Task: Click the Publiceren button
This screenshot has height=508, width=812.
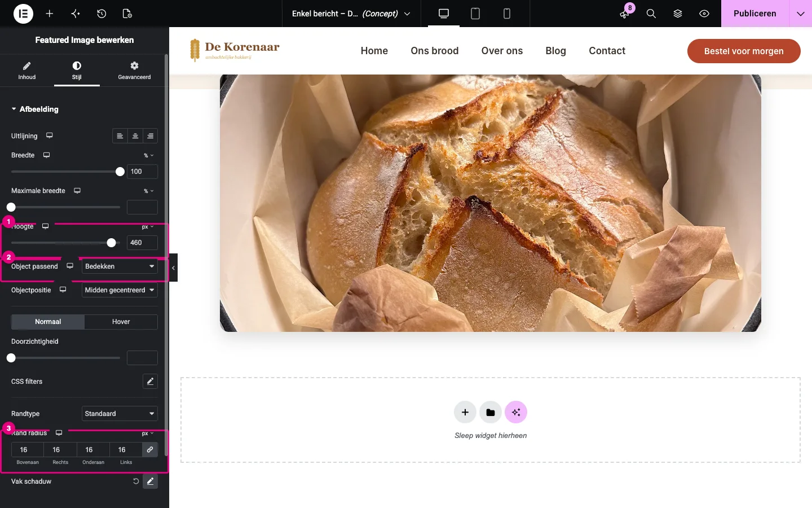Action: click(755, 14)
